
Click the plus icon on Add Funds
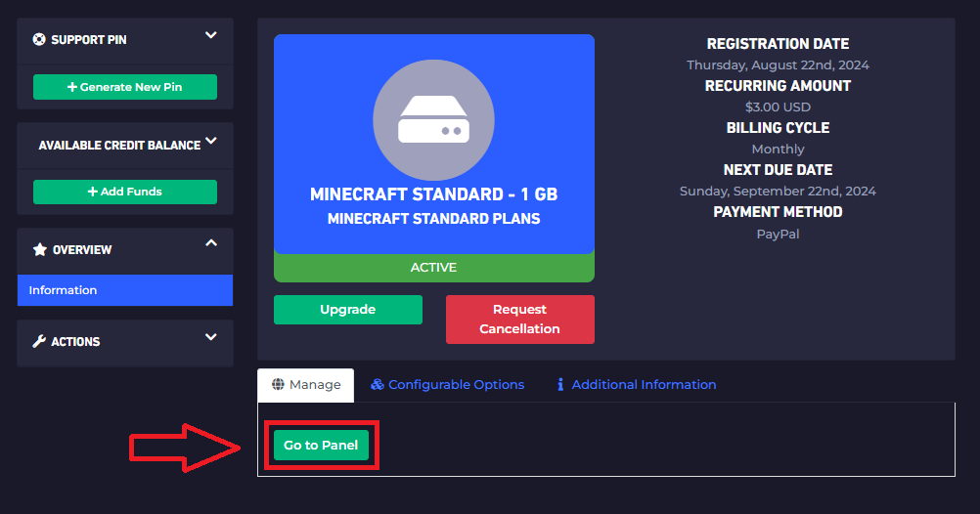click(x=93, y=192)
